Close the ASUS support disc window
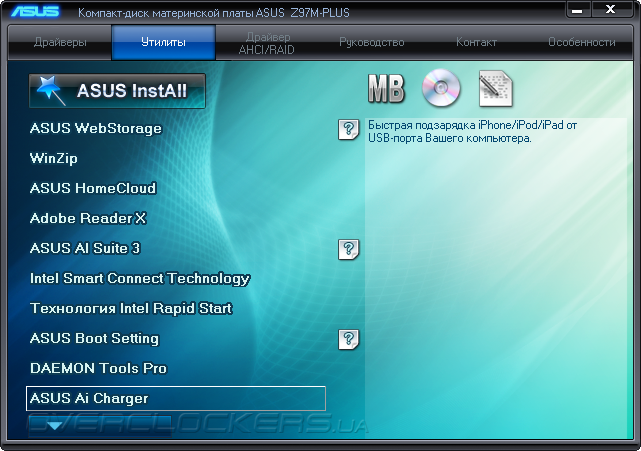This screenshot has width=641, height=451. [x=610, y=9]
